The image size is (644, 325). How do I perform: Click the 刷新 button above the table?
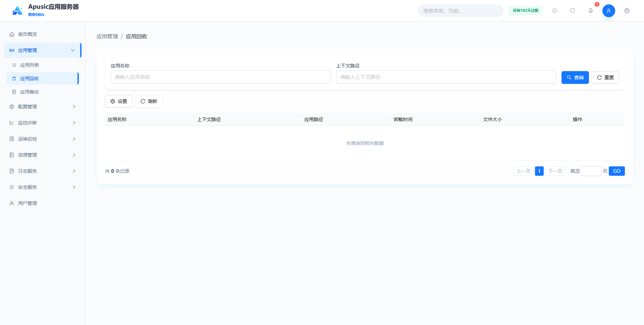tap(149, 101)
